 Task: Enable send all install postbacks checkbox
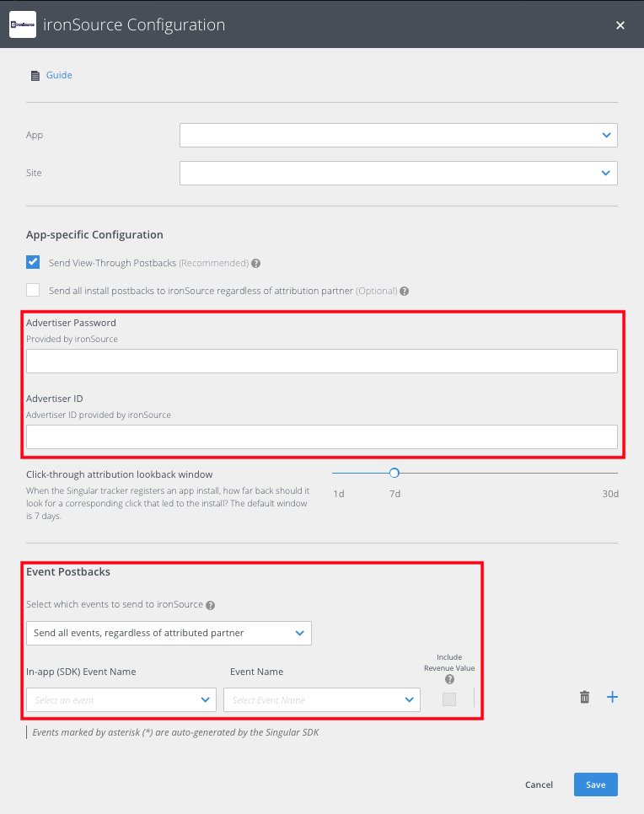[x=33, y=291]
